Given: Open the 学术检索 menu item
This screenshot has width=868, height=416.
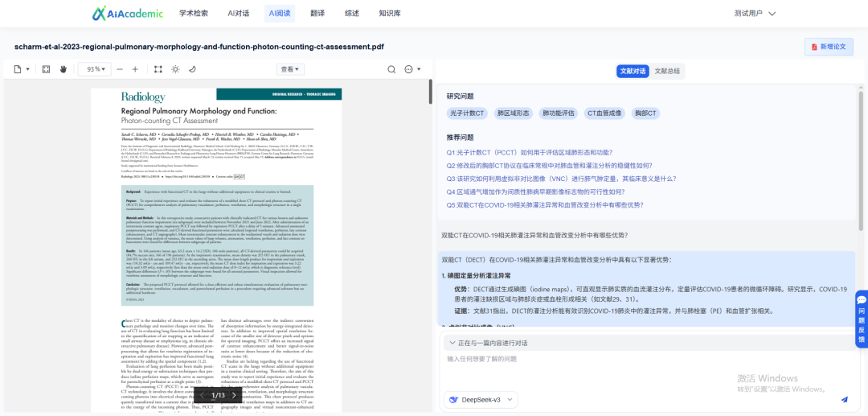Looking at the screenshot, I should (194, 14).
